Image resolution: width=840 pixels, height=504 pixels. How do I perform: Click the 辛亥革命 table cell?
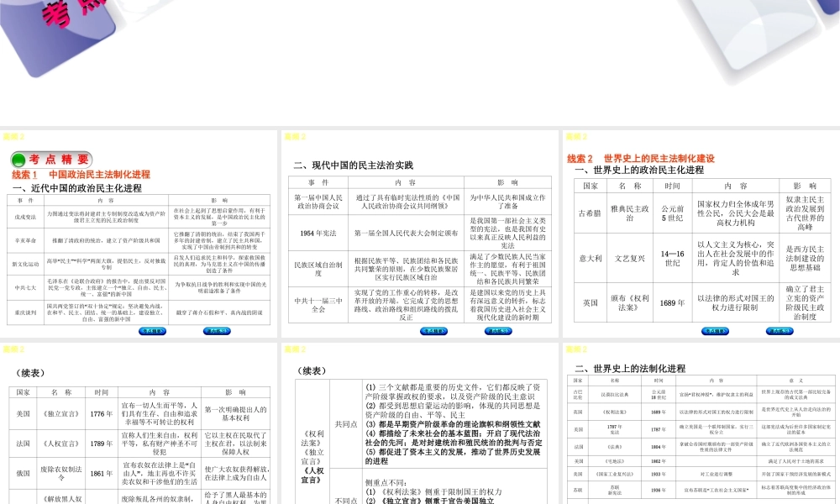26,240
